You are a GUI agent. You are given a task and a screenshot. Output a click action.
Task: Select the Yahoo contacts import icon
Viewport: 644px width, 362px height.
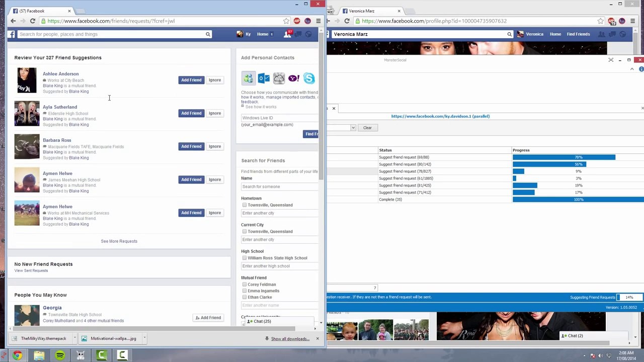(x=294, y=78)
